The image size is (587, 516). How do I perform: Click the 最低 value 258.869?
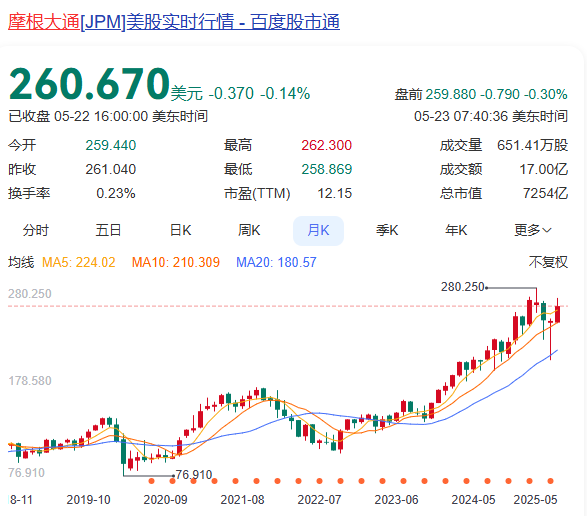pos(327,169)
